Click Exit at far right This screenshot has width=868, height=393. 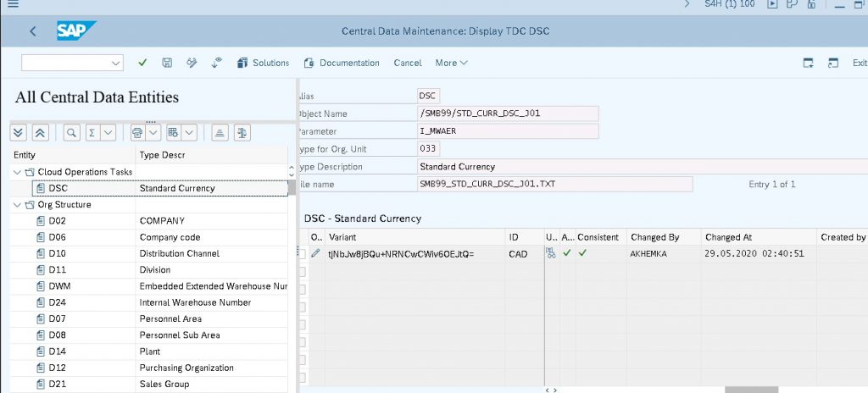point(860,64)
